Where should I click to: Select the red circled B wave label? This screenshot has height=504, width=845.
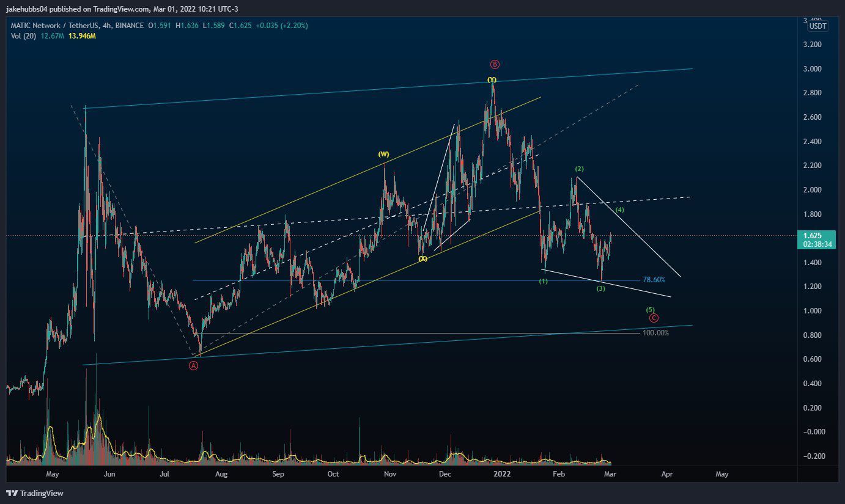pos(495,64)
